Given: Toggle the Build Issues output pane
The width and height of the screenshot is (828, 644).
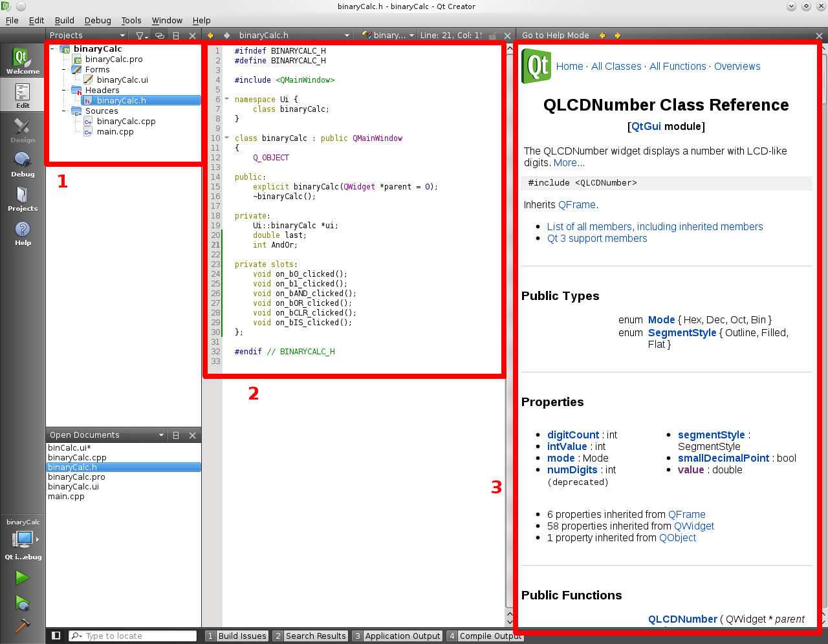Looking at the screenshot, I should (237, 636).
